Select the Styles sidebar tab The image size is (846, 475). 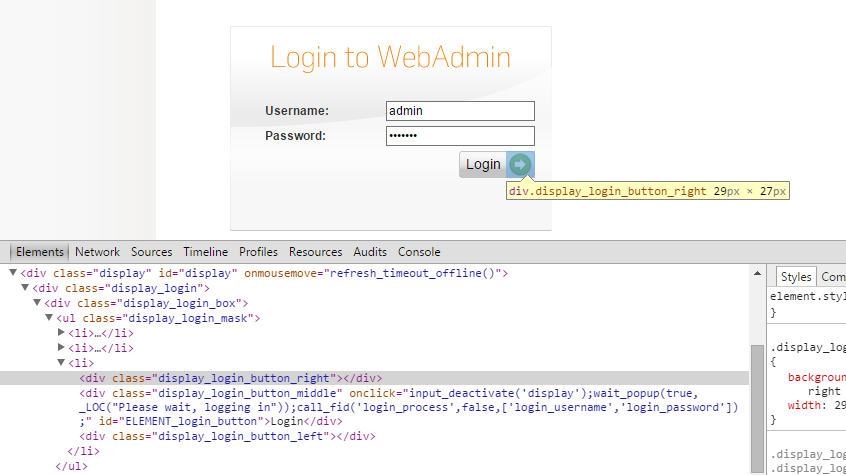pos(796,277)
